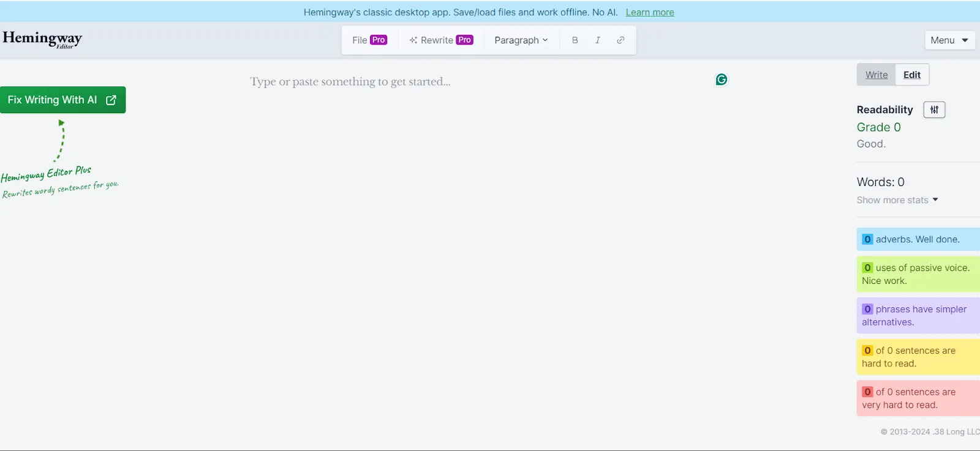This screenshot has width=980, height=451.
Task: Open the File Pro menu
Action: (x=369, y=40)
